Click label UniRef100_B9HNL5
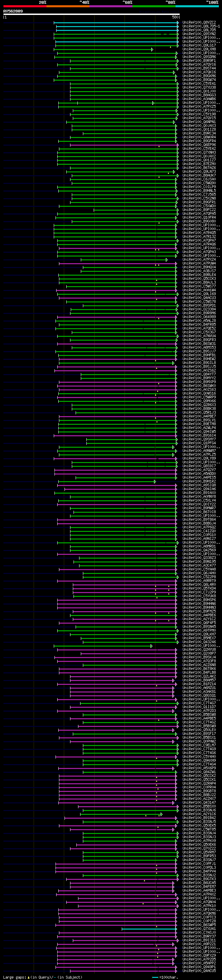The image size is (222, 980). coord(199,191)
